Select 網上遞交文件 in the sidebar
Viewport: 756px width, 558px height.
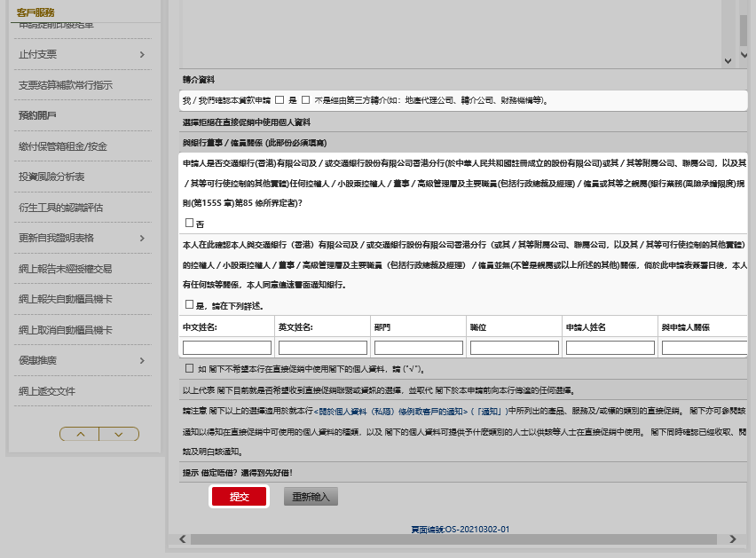[x=46, y=391]
